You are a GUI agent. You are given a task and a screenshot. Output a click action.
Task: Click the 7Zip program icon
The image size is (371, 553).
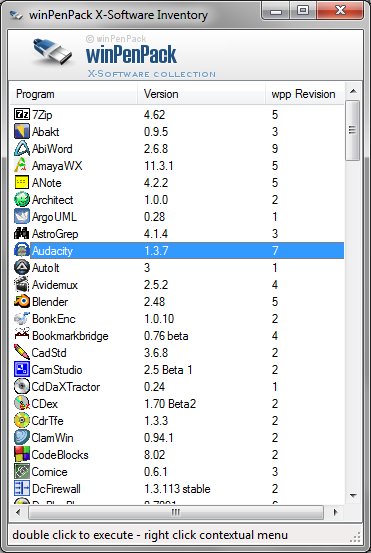pos(22,115)
